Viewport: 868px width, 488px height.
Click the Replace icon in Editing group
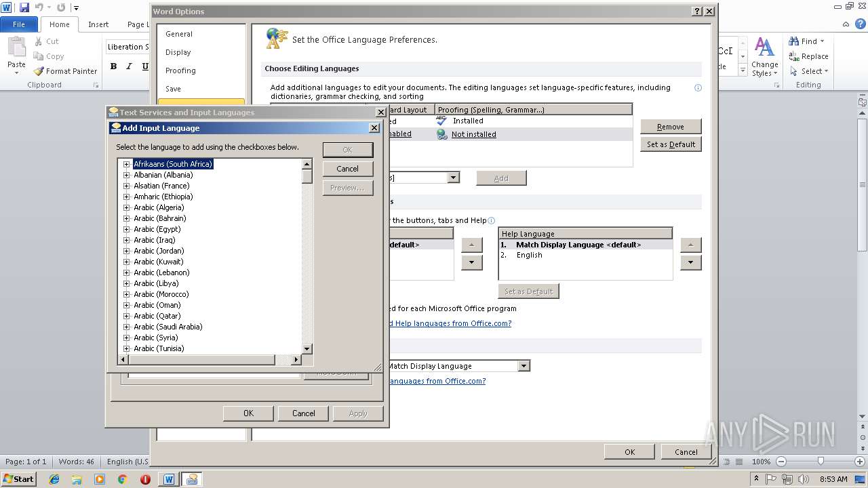tap(793, 56)
